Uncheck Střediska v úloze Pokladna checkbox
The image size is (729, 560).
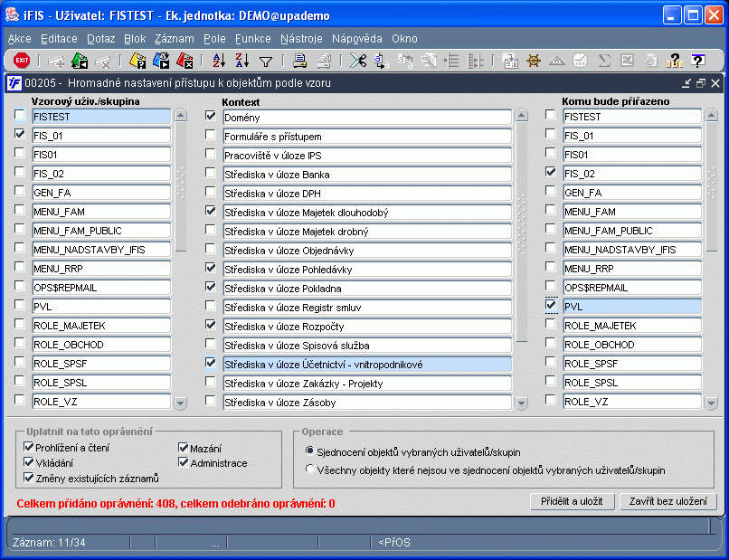point(211,287)
